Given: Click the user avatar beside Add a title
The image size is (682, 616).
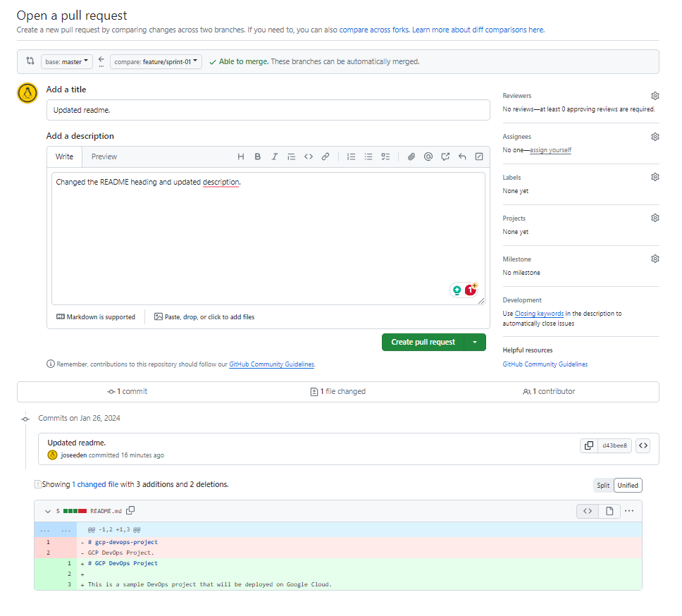Looking at the screenshot, I should point(27,93).
